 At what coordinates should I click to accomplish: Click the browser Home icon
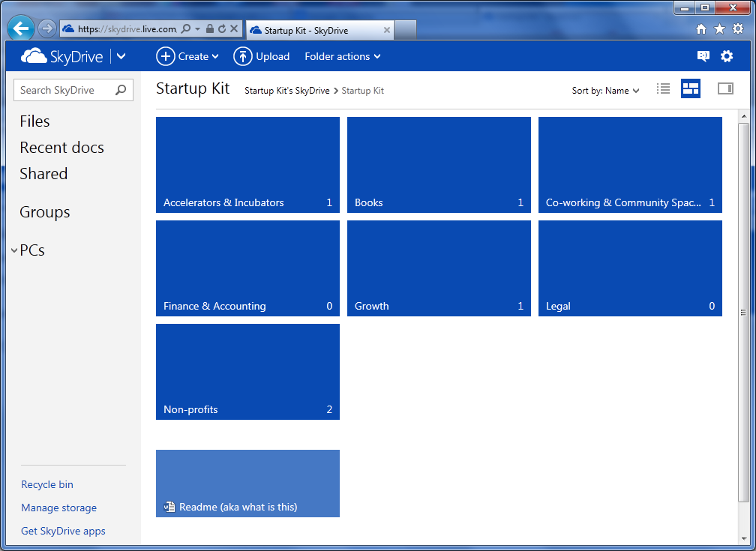pyautogui.click(x=701, y=29)
